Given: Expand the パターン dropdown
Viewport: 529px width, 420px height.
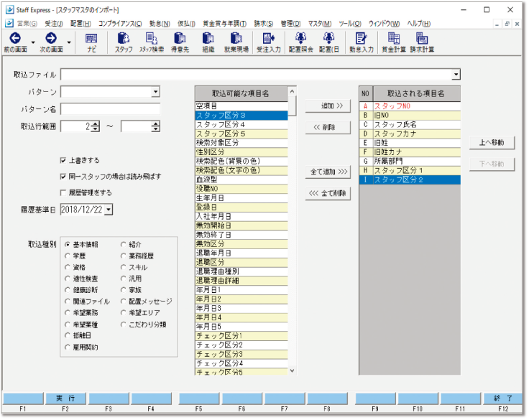Looking at the screenshot, I should (x=155, y=92).
